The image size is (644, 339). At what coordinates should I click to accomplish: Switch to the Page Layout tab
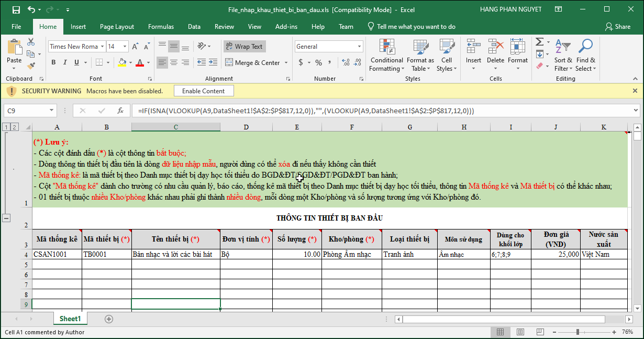pos(117,27)
